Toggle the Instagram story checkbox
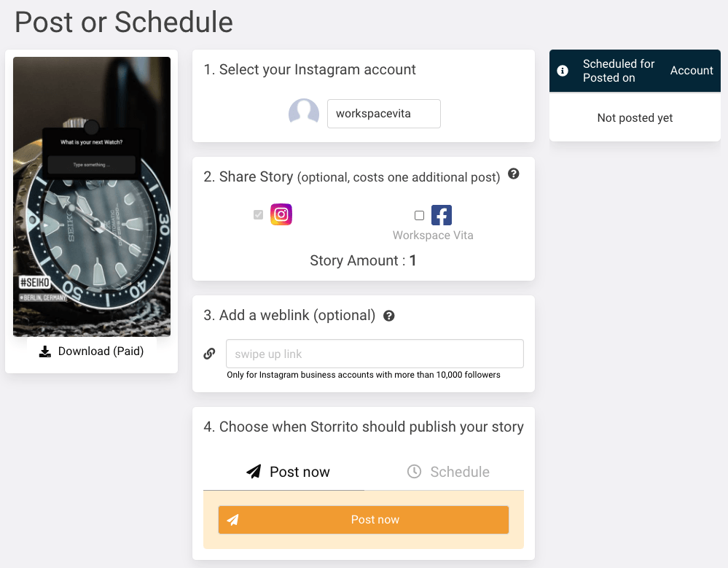The width and height of the screenshot is (728, 568). (258, 214)
